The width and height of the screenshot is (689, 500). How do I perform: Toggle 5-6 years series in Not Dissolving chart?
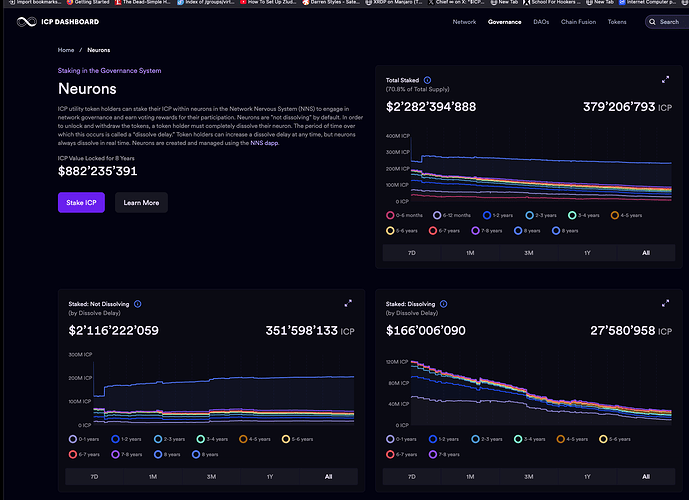click(x=297, y=439)
